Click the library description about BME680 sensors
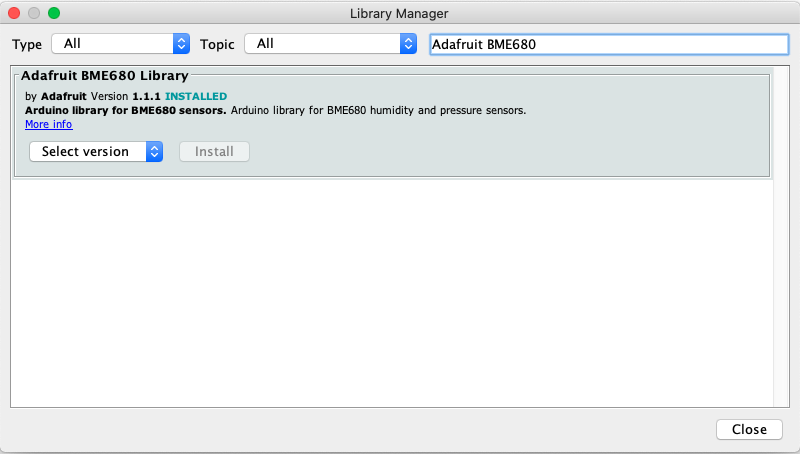Screen dimensions: 800x454 tap(276, 110)
